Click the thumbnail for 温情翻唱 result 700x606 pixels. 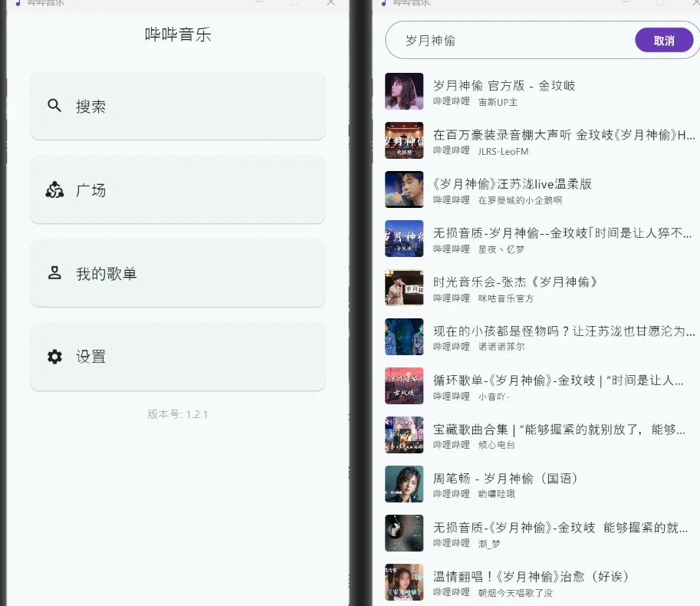(404, 582)
